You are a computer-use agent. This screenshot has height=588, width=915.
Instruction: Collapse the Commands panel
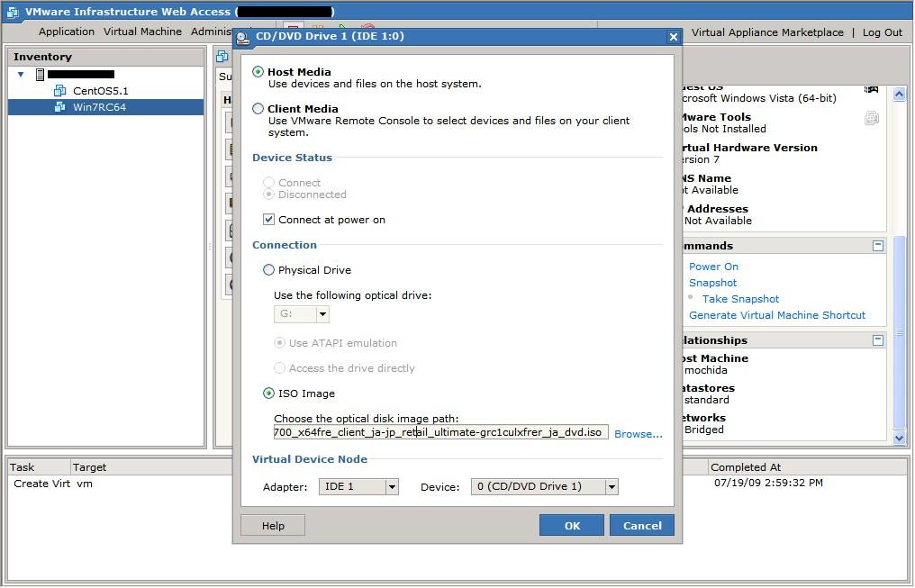tap(878, 246)
